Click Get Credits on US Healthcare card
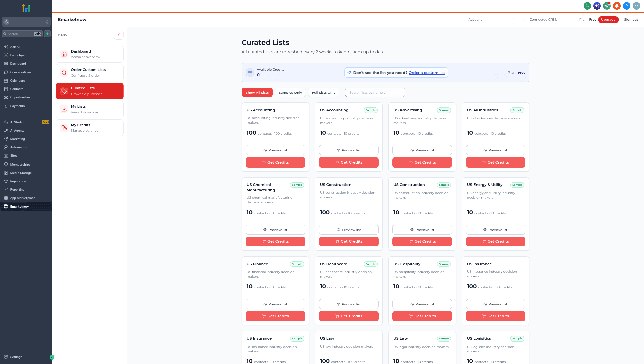Viewport: 644px width, 364px height. click(x=348, y=316)
